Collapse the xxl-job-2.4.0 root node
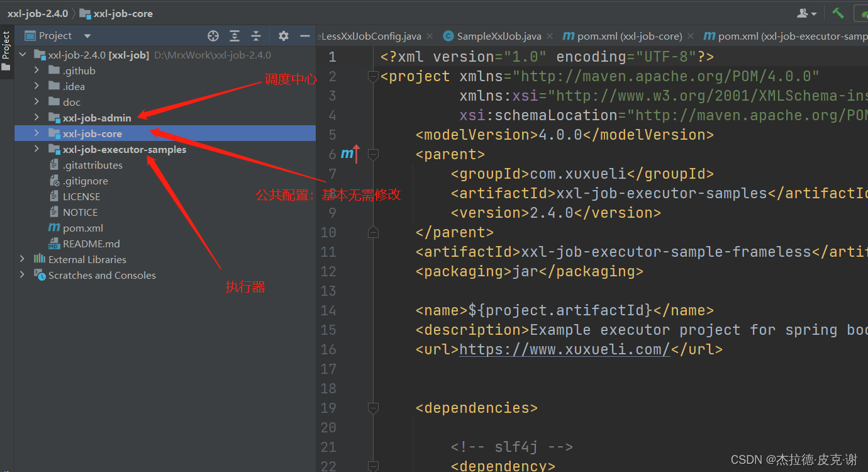This screenshot has width=868, height=472. [x=23, y=55]
